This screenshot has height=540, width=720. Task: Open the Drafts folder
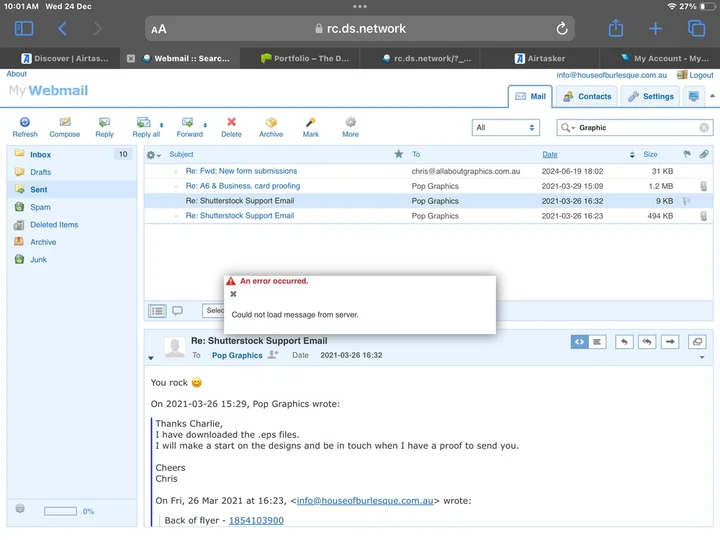[x=72, y=172]
